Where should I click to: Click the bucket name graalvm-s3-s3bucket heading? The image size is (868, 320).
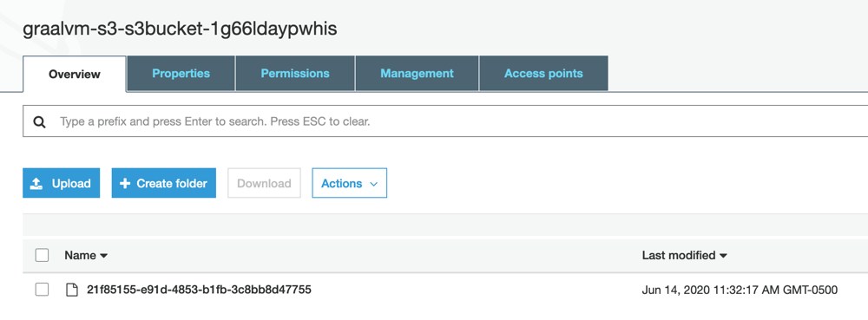point(180,29)
